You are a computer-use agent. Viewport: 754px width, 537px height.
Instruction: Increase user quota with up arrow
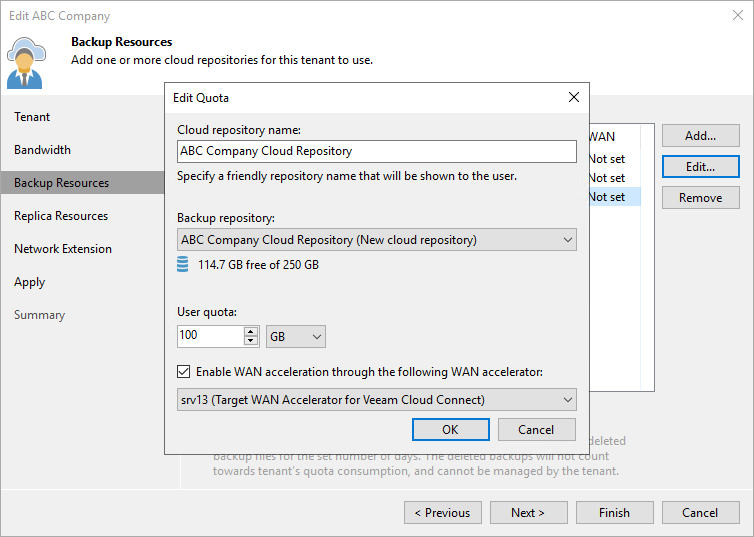coord(251,331)
